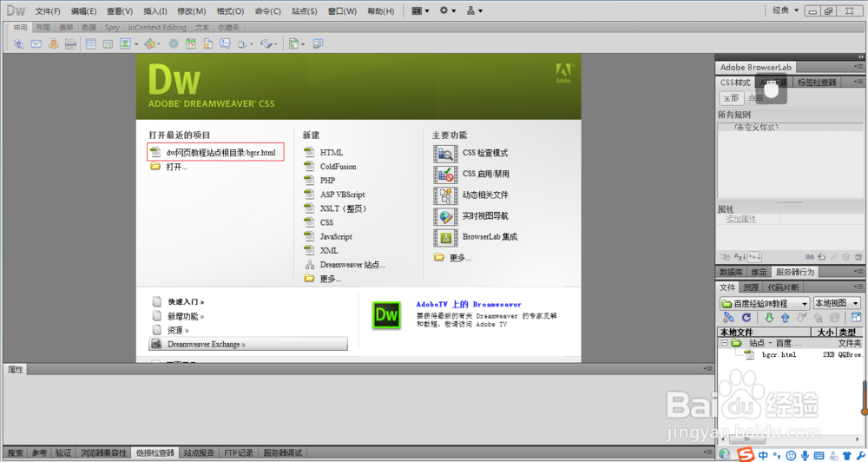This screenshot has width=868, height=462.
Task: Click the Media insert icon
Action: click(x=149, y=43)
